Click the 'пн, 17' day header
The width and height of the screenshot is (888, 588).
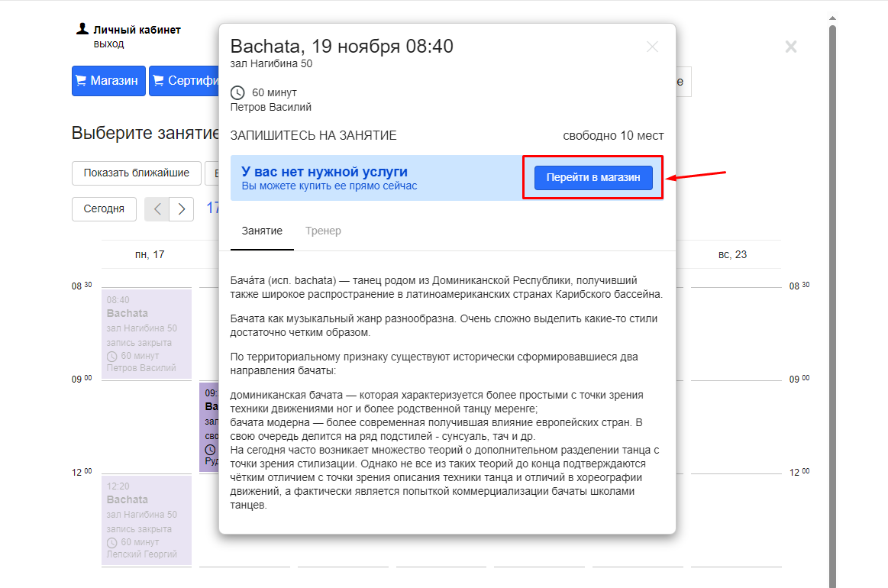pos(150,255)
